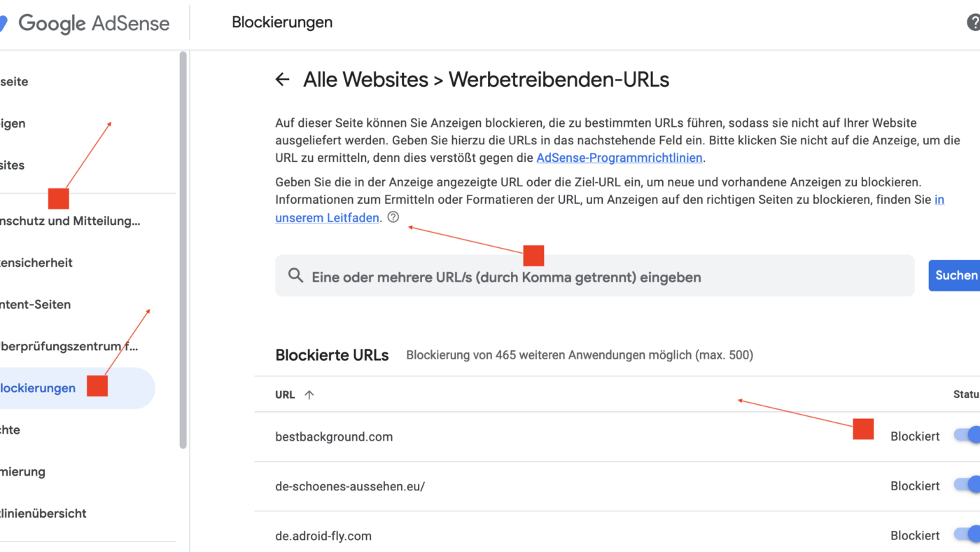
Task: Open the Optimierung sidebar item
Action: tap(22, 471)
